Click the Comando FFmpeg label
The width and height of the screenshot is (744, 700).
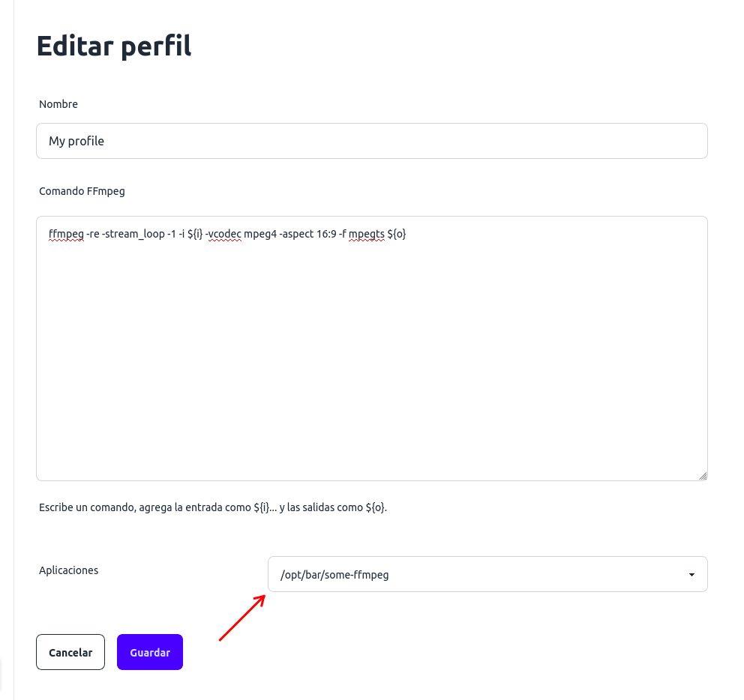pyautogui.click(x=82, y=191)
